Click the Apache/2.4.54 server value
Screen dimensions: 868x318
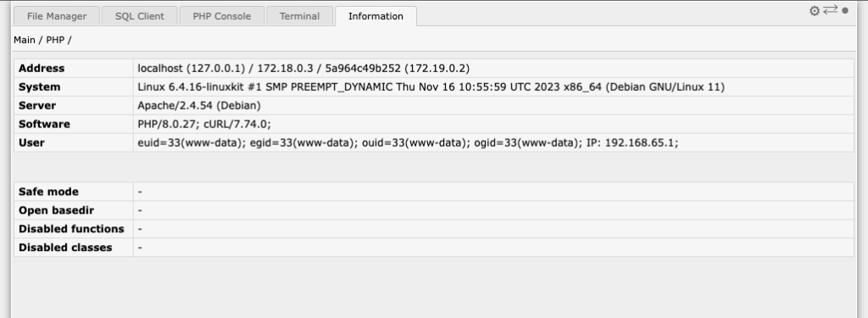click(198, 105)
